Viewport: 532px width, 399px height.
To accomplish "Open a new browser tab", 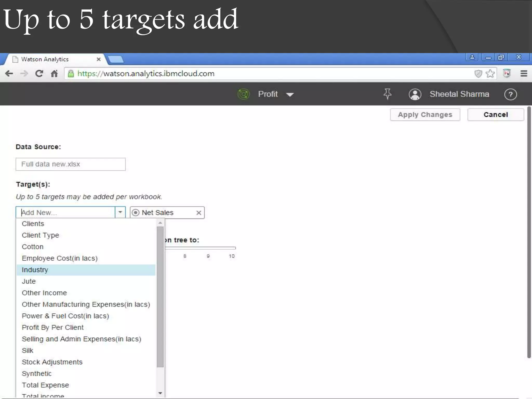I will pos(116,59).
